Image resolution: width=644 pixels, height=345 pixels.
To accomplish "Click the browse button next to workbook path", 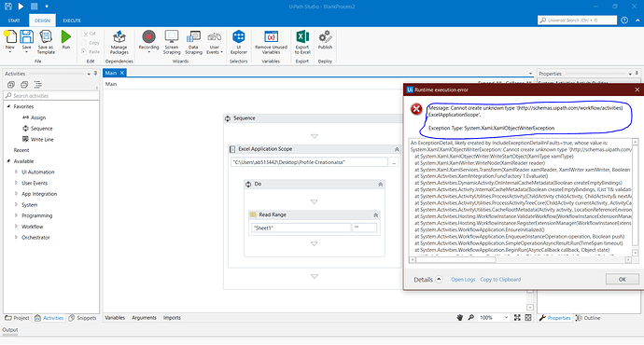I will pyautogui.click(x=394, y=162).
